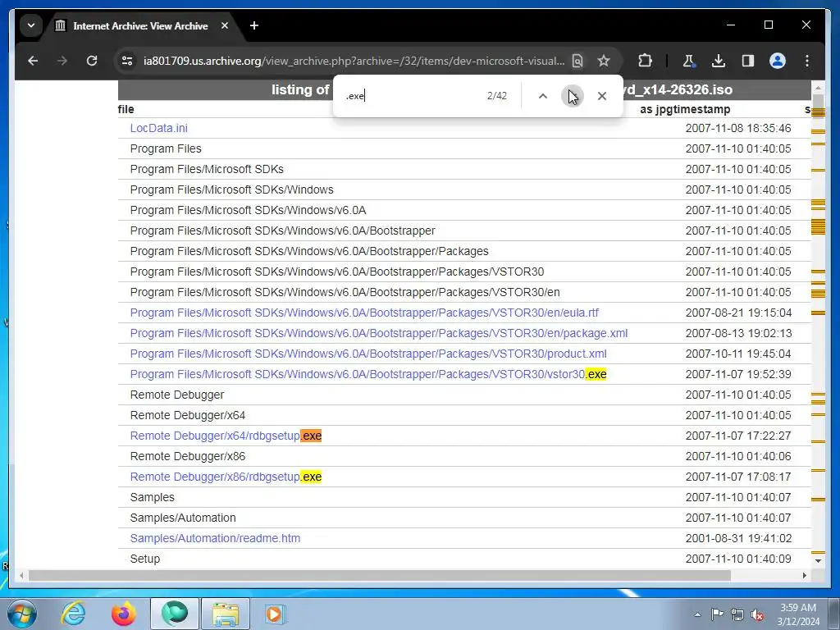Open Remote Debugger/x64/rdbgsetup.exe link
Screen dimensions: 840x630
pyautogui.click(x=226, y=436)
